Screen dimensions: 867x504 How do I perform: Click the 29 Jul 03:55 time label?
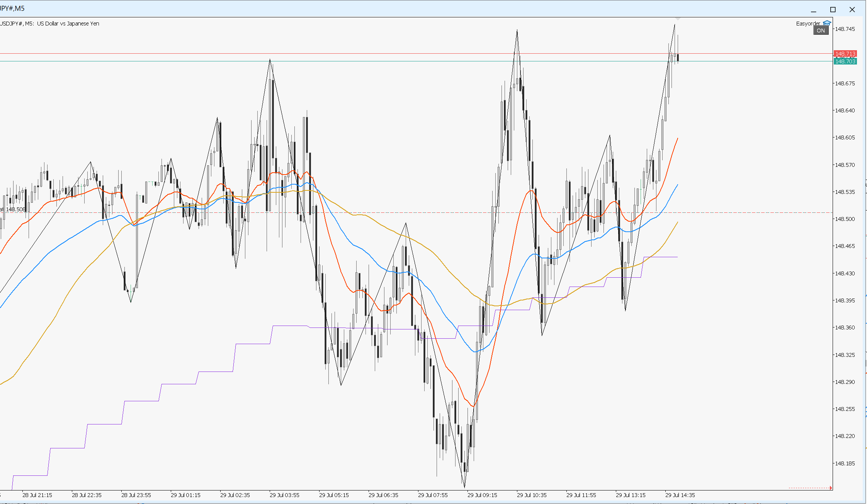[284, 495]
